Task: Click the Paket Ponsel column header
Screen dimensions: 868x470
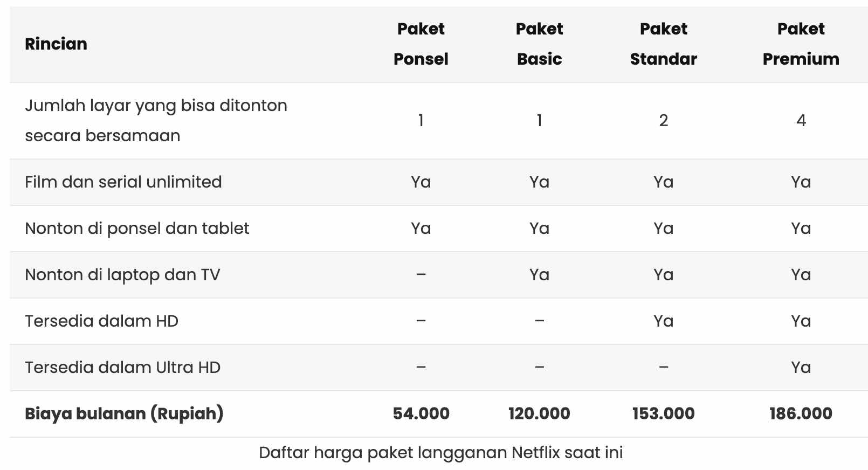Action: [x=421, y=44]
